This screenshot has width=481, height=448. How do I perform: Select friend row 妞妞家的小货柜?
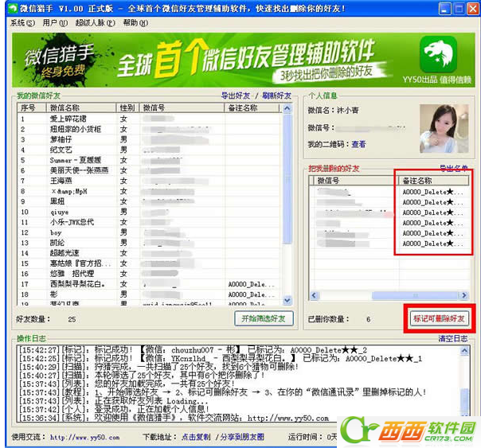150,129
